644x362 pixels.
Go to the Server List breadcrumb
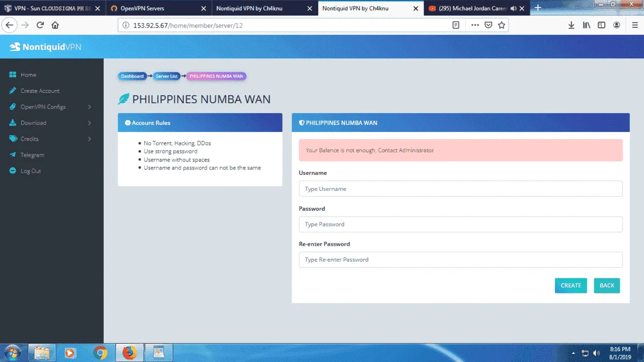(x=166, y=76)
